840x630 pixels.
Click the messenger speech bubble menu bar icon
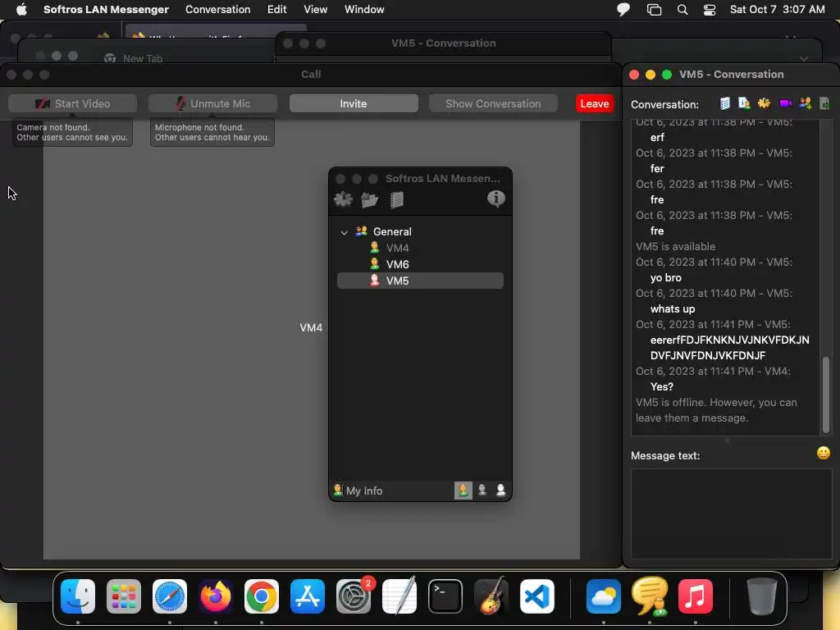pyautogui.click(x=623, y=10)
